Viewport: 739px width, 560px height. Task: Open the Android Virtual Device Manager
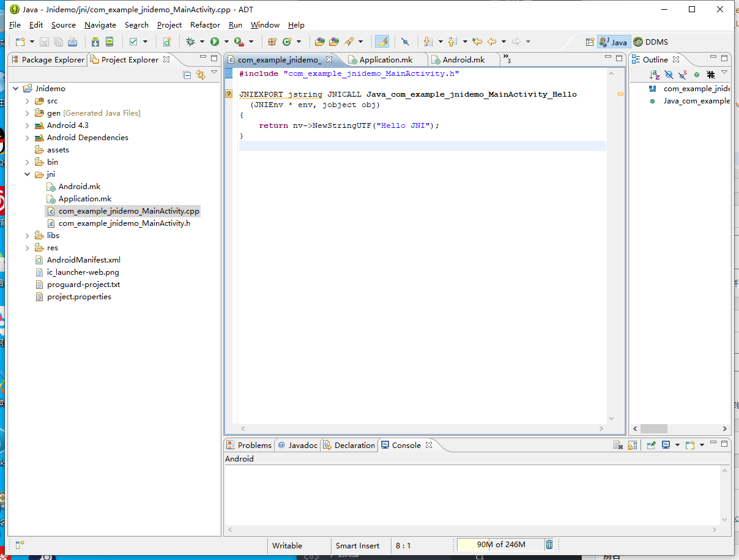tap(110, 42)
